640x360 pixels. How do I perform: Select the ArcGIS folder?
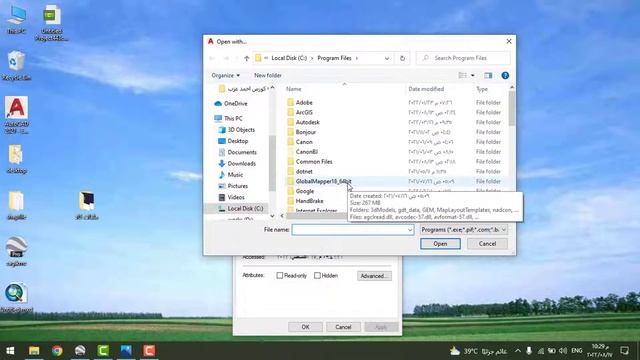[x=304, y=112]
